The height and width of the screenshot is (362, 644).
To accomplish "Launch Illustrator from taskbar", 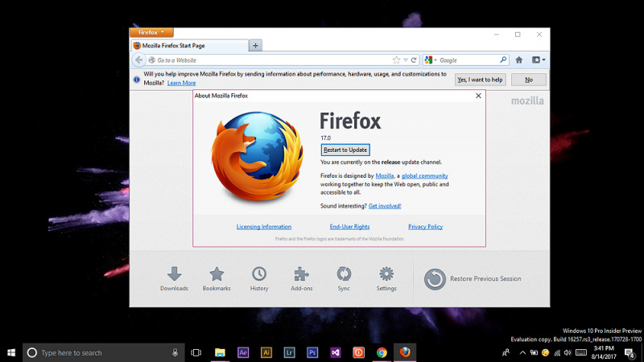I will point(266,352).
